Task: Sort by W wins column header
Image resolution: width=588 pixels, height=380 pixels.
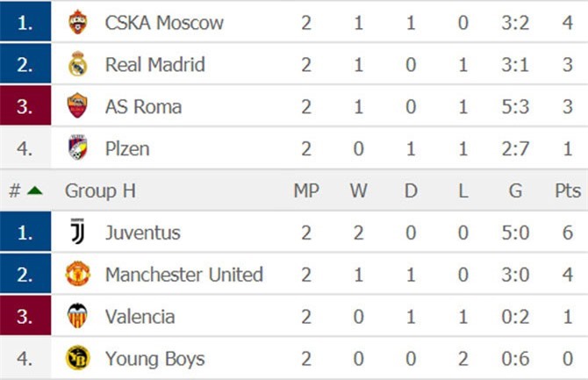Action: coord(358,190)
